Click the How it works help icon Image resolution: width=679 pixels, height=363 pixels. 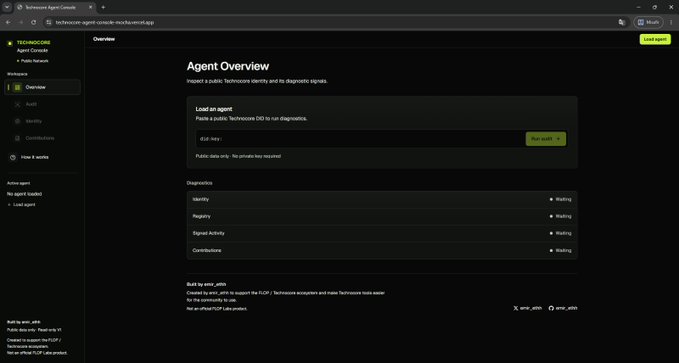tap(13, 157)
